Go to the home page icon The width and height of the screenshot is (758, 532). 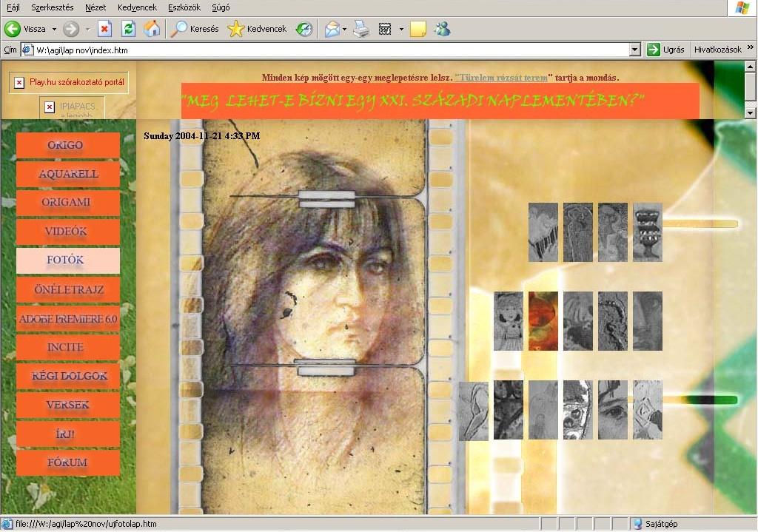coord(152,29)
